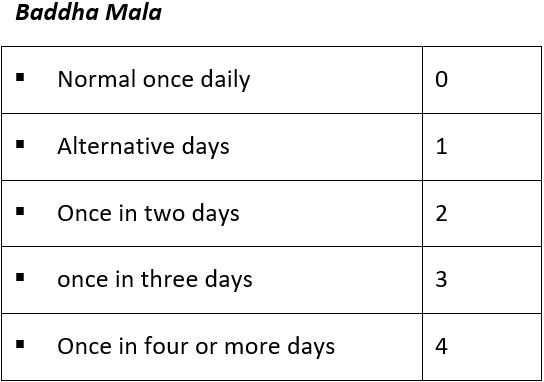Image resolution: width=544 pixels, height=382 pixels.
Task: Click the Once in two days text
Action: (x=148, y=213)
